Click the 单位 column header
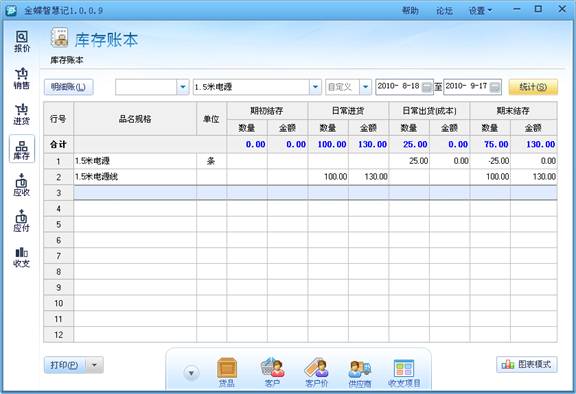 (x=211, y=119)
